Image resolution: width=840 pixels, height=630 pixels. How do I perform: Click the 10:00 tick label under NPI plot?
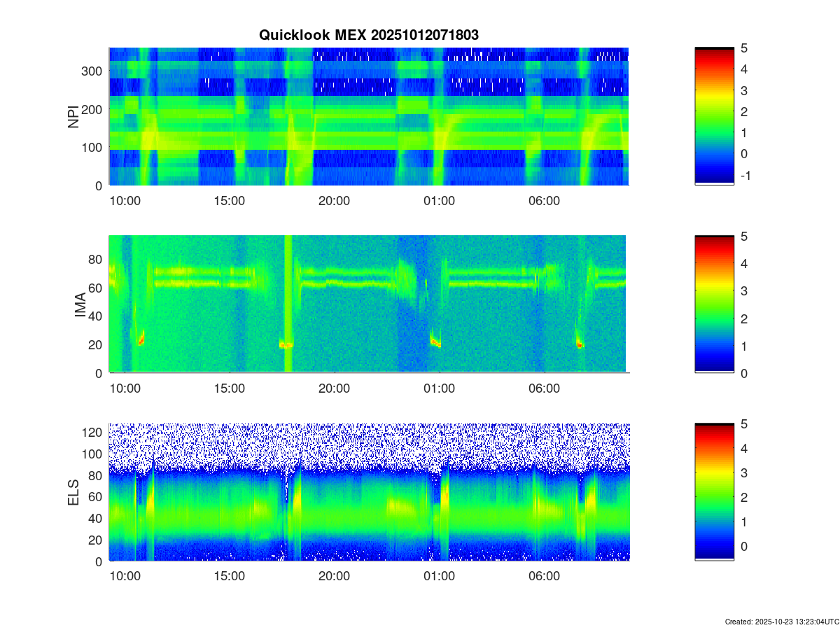(125, 201)
